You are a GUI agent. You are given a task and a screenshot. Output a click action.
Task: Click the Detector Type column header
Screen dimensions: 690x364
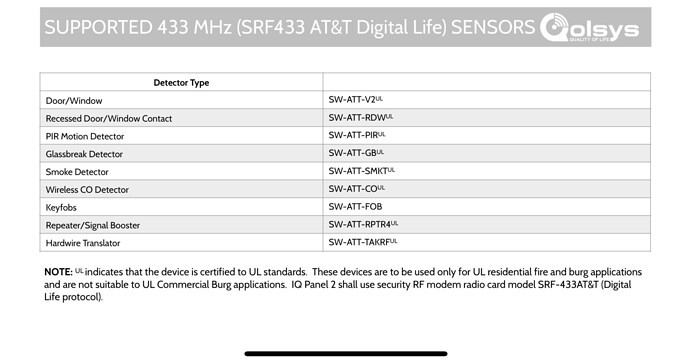tap(181, 83)
